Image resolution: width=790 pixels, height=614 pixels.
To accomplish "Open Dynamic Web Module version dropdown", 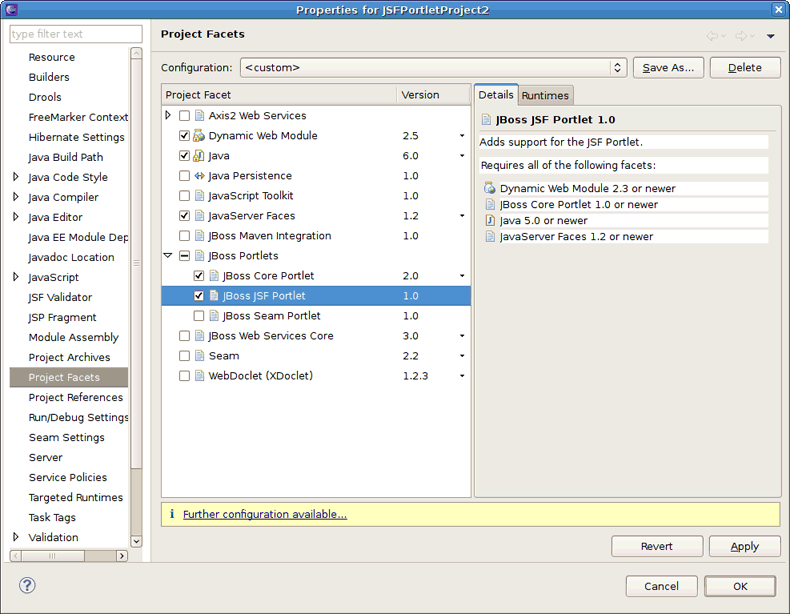I will click(x=462, y=136).
